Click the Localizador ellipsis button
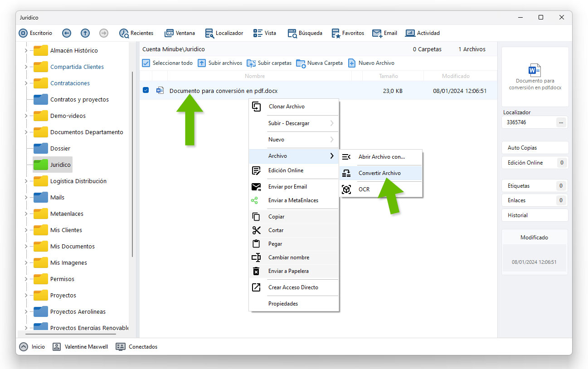This screenshot has width=588, height=369. [561, 122]
